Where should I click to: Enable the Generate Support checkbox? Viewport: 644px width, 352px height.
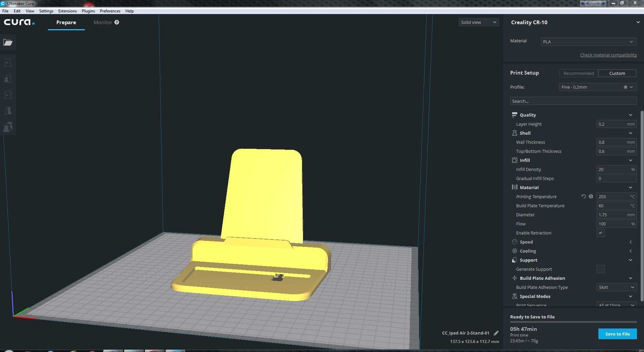[600, 269]
